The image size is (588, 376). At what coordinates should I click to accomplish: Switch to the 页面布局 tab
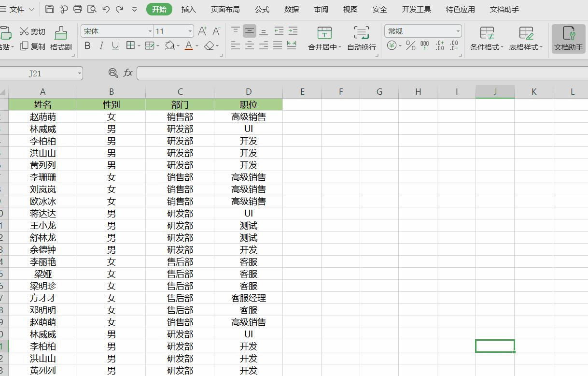(x=225, y=9)
